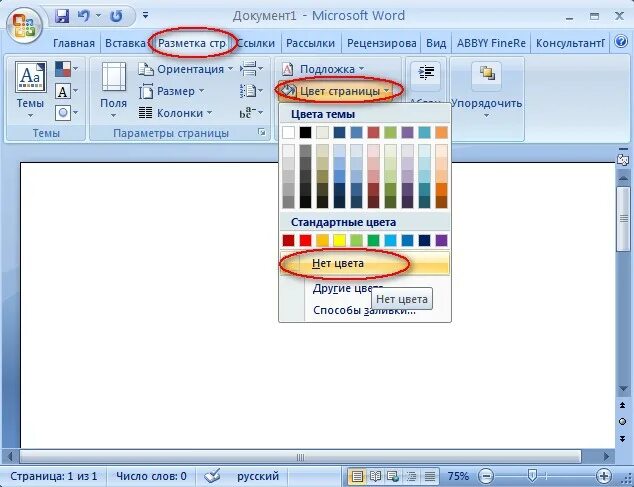Image resolution: width=634 pixels, height=487 pixels.
Task: Redo the last action
Action: tap(116, 16)
